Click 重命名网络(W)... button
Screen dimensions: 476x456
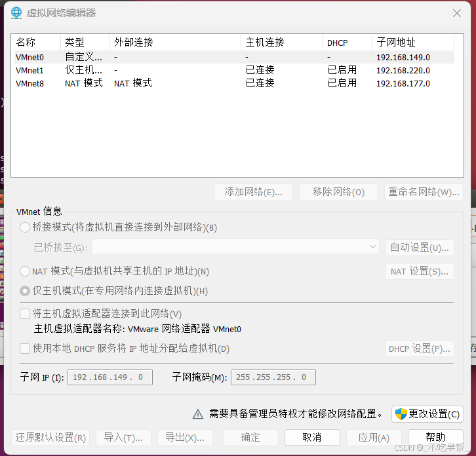pyautogui.click(x=424, y=192)
